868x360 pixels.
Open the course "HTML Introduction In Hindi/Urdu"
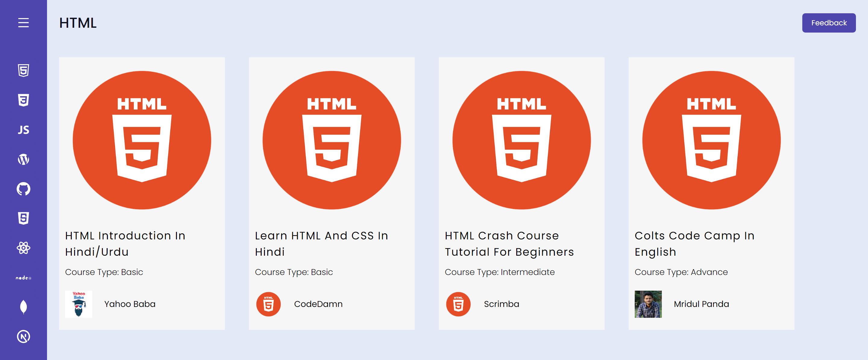125,244
